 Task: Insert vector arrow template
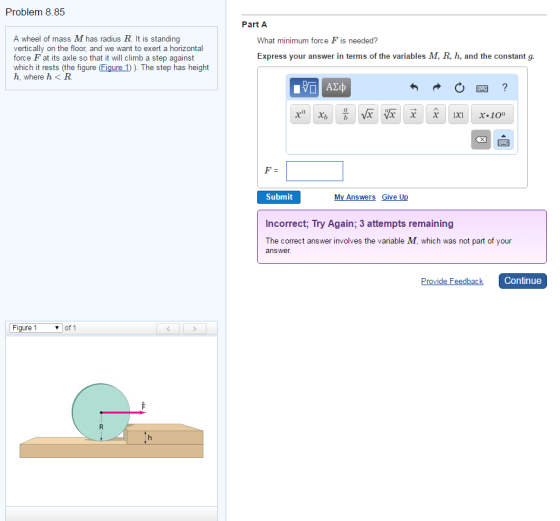pos(413,114)
